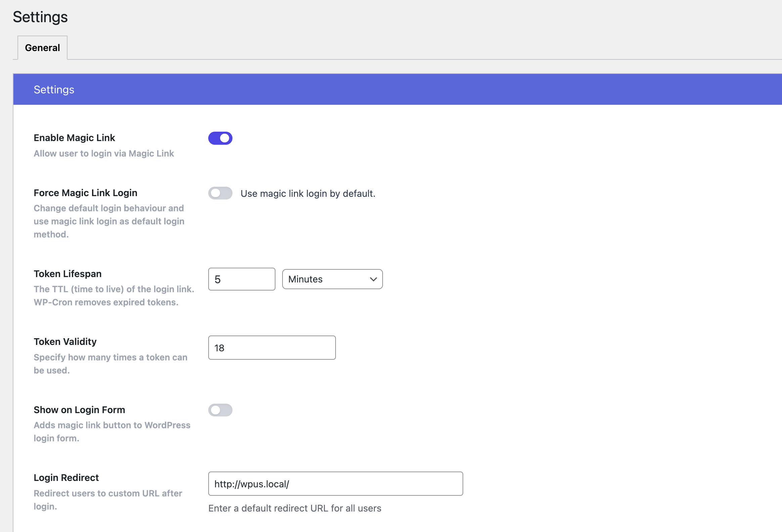
Task: Click the Show on Login Form label
Action: (x=79, y=409)
